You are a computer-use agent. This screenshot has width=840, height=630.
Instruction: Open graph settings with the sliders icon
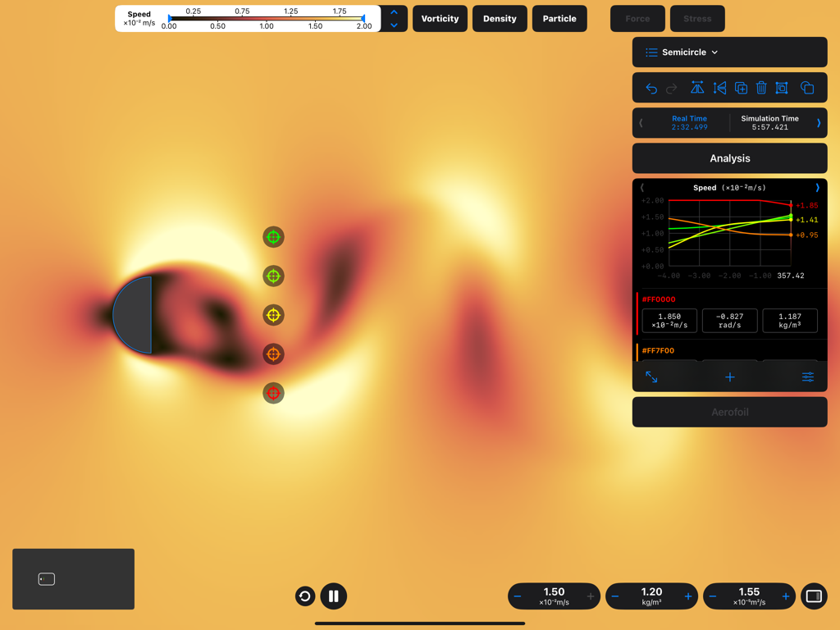coord(807,377)
